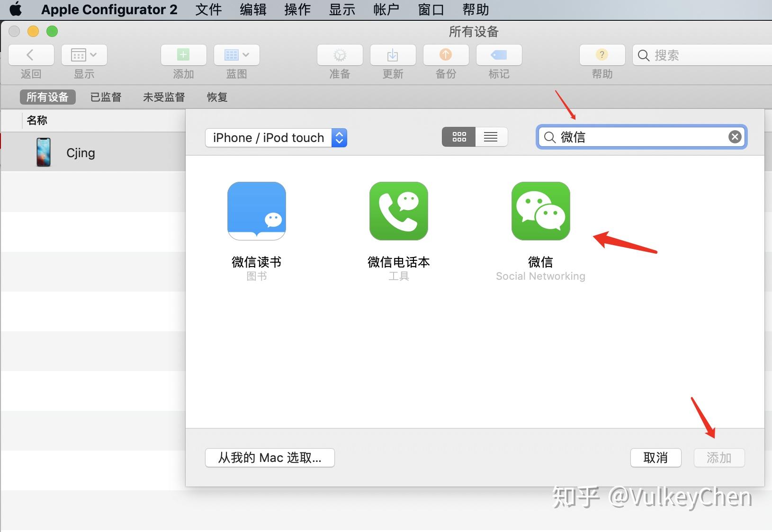The image size is (772, 532).
Task: Open the 帐户 menu
Action: pos(386,9)
